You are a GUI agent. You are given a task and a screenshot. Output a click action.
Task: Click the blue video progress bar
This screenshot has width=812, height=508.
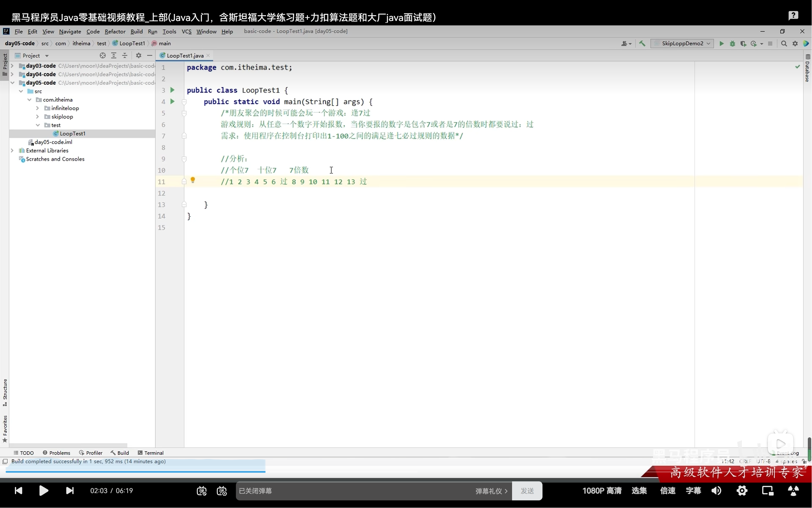point(134,472)
